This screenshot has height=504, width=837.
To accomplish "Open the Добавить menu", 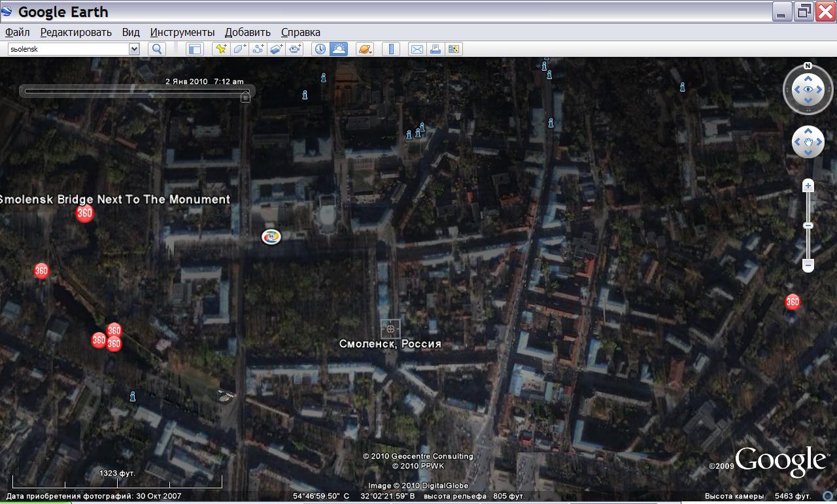I will [x=248, y=32].
